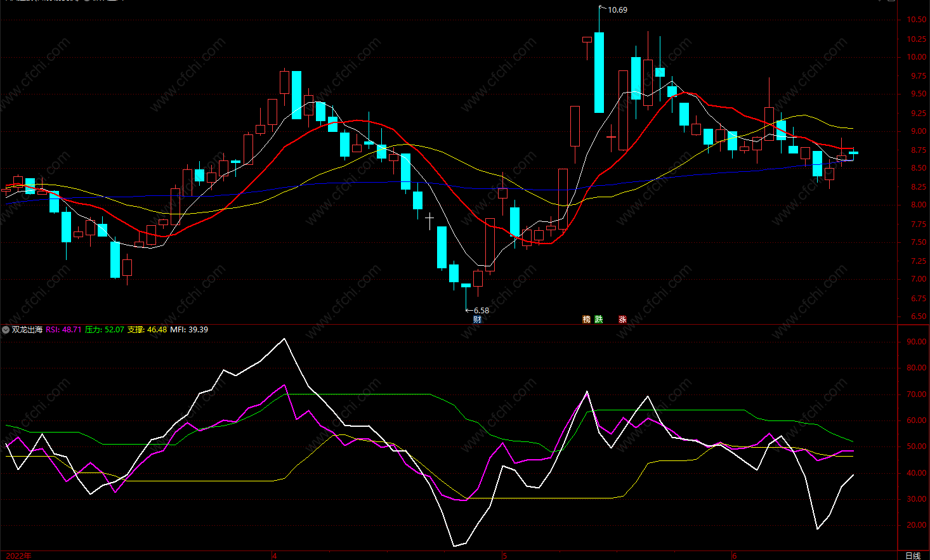The width and height of the screenshot is (930, 560).
Task: Click the tall cyan candlestick below 10.69
Action: click(599, 72)
